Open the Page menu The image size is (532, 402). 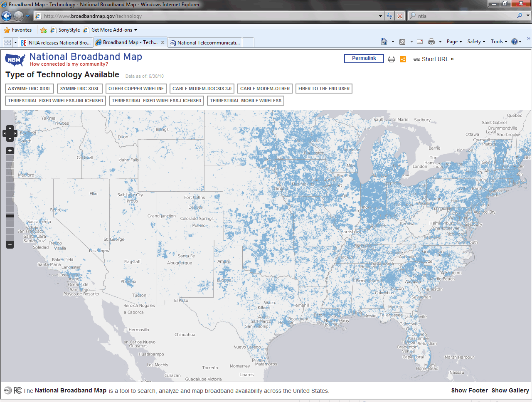454,42
